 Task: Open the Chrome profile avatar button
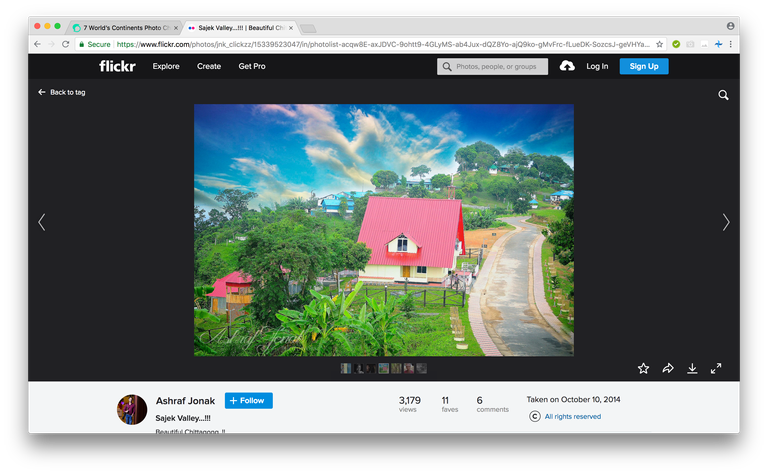[x=730, y=25]
